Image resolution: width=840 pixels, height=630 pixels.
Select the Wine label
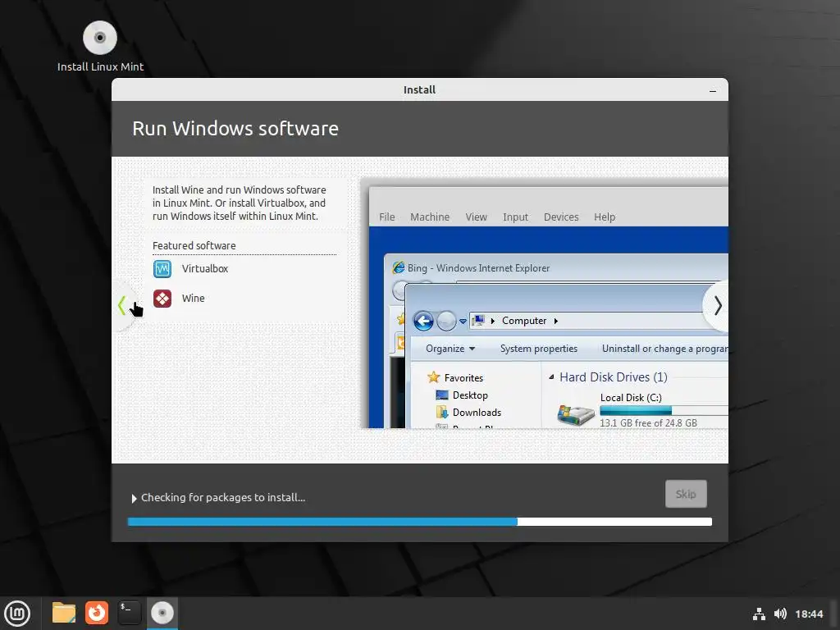[x=193, y=299]
